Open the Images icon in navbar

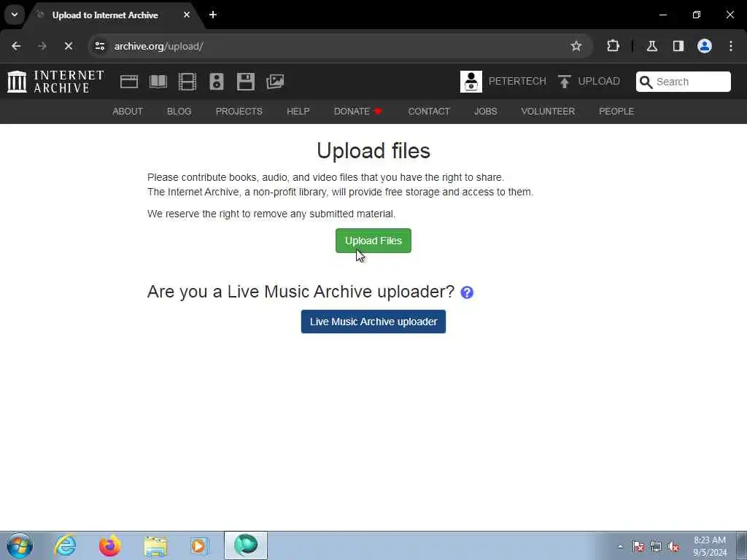275,82
